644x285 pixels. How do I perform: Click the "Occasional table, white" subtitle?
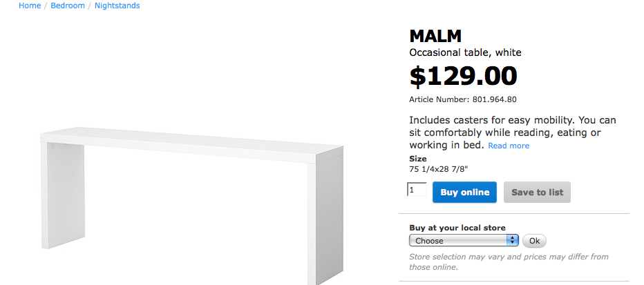click(x=465, y=52)
